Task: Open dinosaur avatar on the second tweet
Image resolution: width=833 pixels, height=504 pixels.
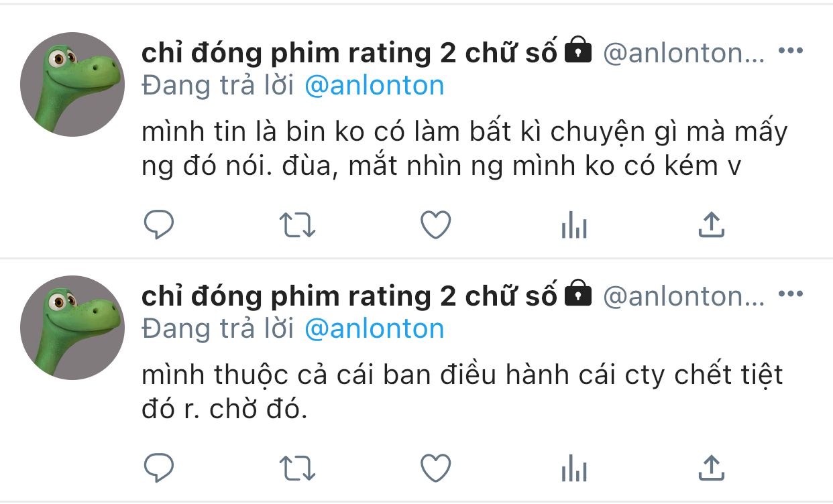Action: pyautogui.click(x=72, y=328)
